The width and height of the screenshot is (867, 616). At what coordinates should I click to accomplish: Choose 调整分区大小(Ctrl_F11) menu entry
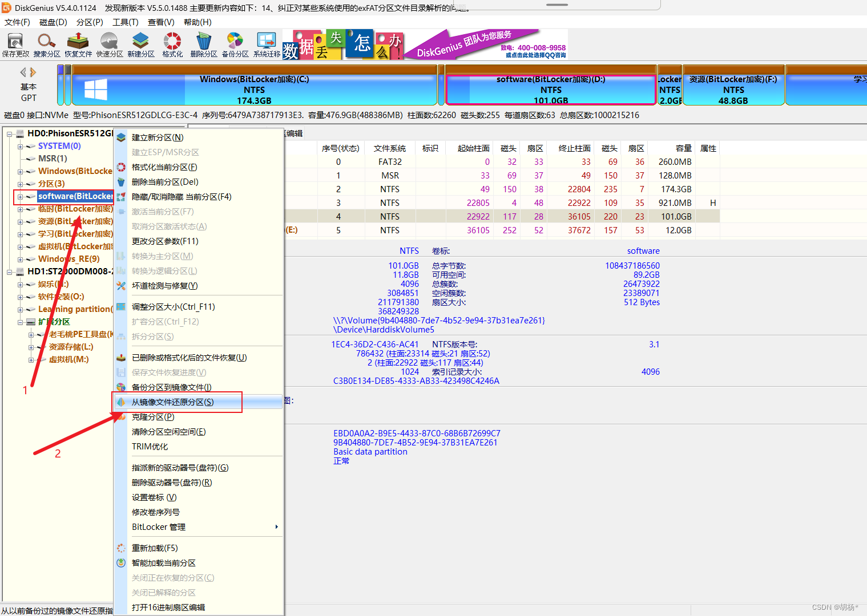pos(199,307)
